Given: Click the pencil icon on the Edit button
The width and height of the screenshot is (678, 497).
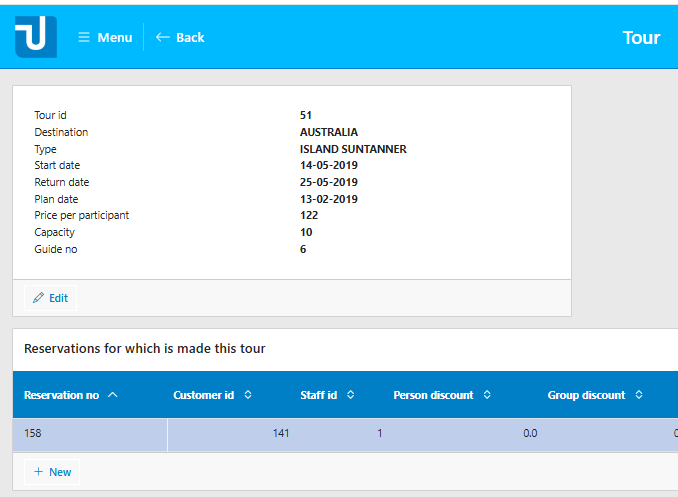Looking at the screenshot, I should [x=39, y=298].
